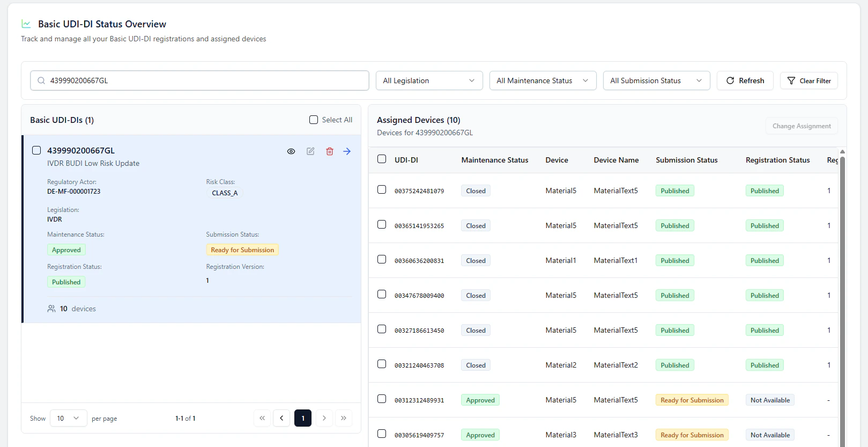
Task: Go to next page of Basic UDI-DIs
Action: [324, 418]
